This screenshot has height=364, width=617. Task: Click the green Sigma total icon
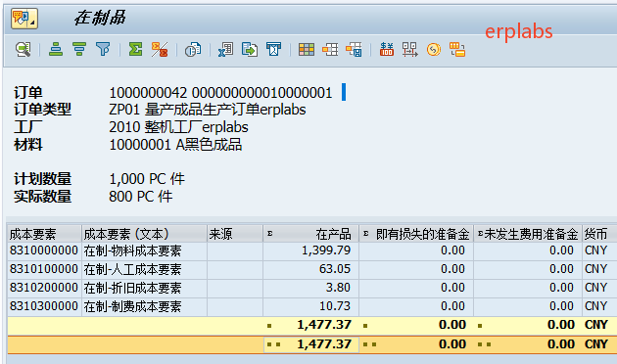coord(136,50)
